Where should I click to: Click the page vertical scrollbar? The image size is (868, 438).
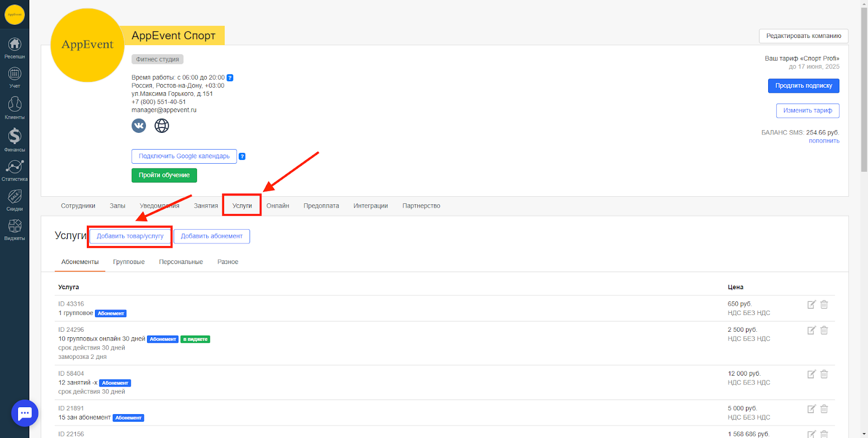pyautogui.click(x=864, y=108)
